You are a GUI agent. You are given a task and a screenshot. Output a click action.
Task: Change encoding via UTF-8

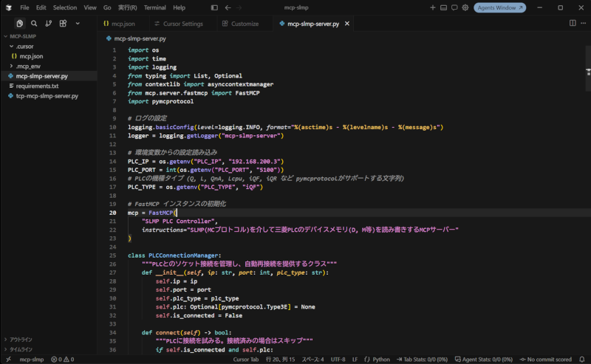coord(338,360)
